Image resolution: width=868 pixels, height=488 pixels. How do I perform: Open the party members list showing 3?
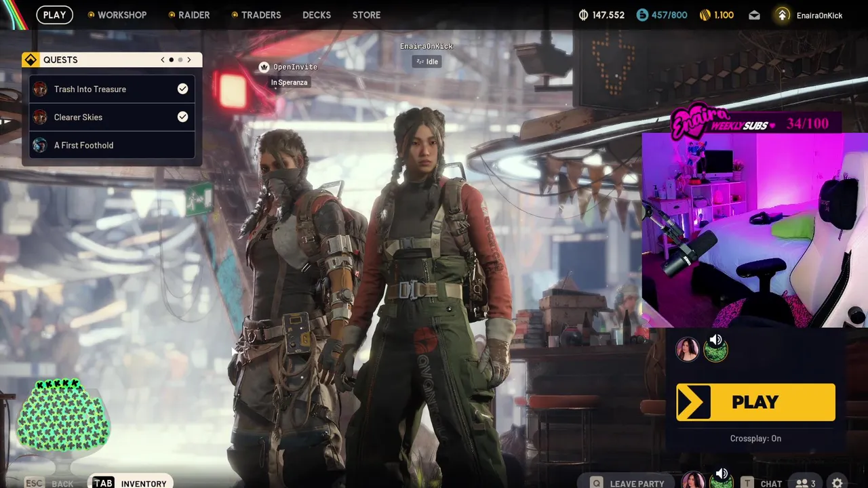[806, 483]
